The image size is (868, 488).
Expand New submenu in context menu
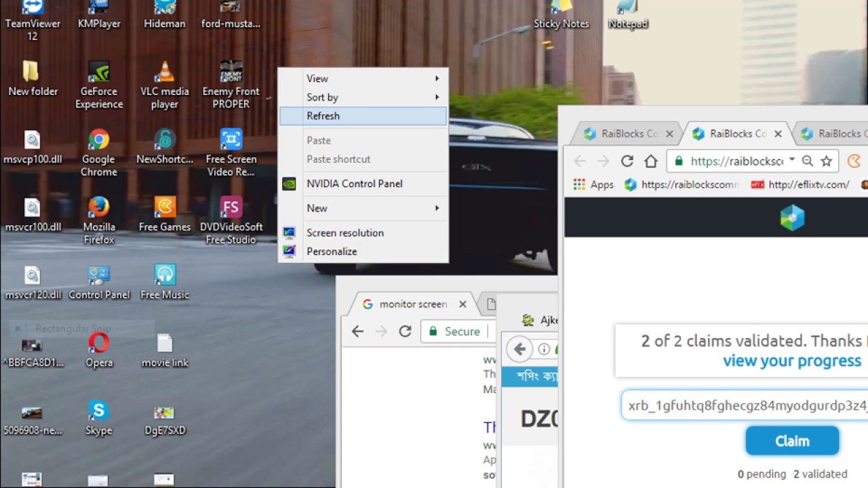[x=363, y=208]
